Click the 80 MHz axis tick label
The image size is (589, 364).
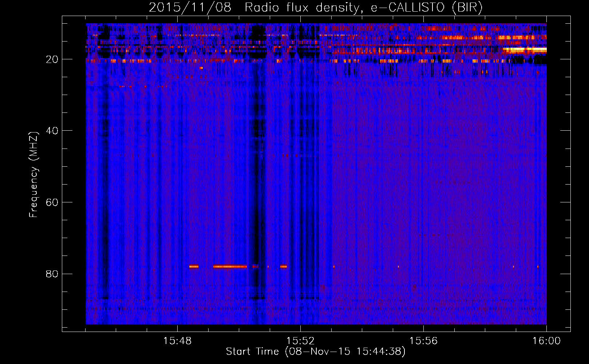click(52, 274)
